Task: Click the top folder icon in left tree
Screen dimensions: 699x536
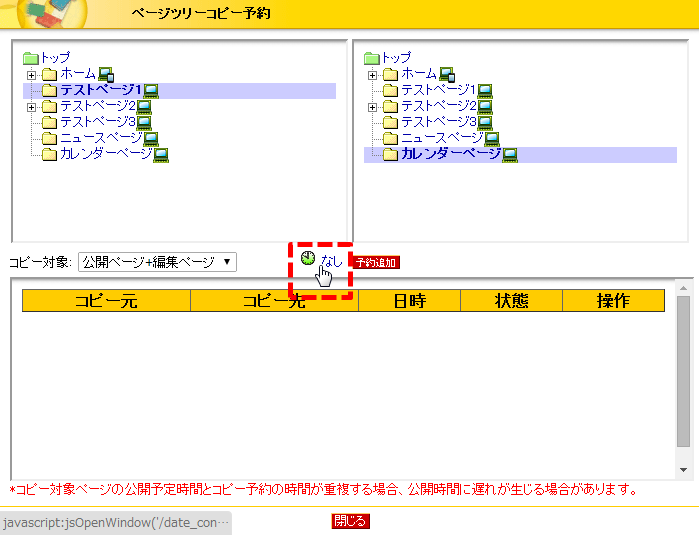Action: [31, 58]
